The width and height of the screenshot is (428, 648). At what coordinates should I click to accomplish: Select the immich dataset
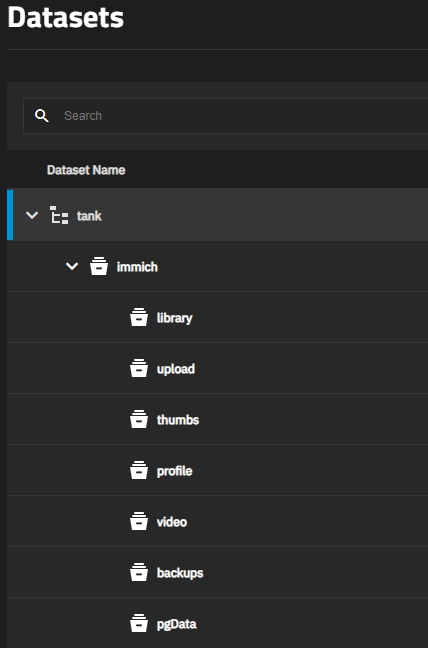[217, 267]
